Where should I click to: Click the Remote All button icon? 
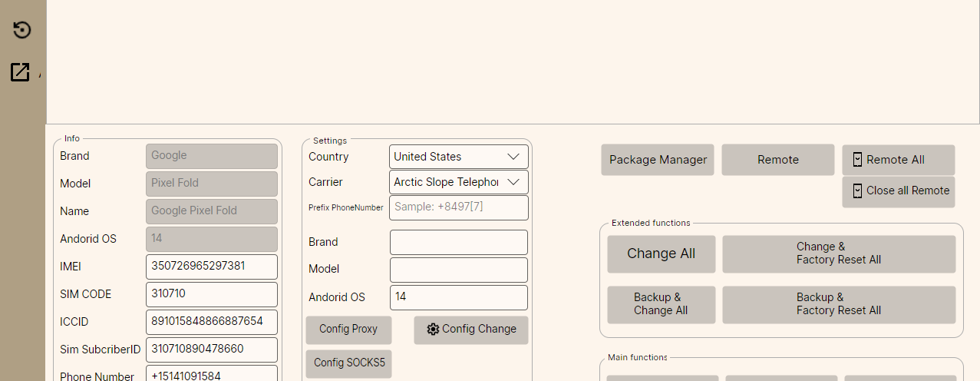(857, 160)
